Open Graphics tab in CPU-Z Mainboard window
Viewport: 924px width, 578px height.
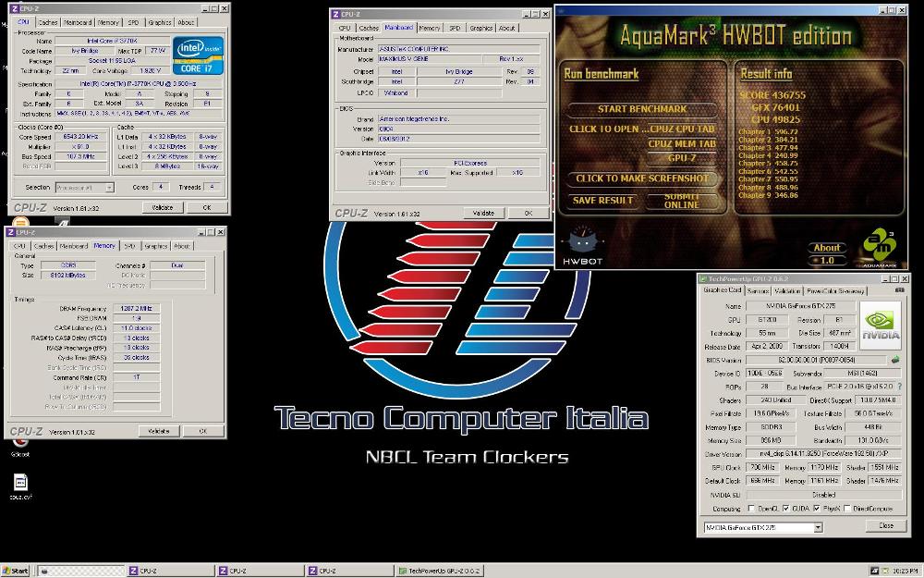click(x=480, y=28)
